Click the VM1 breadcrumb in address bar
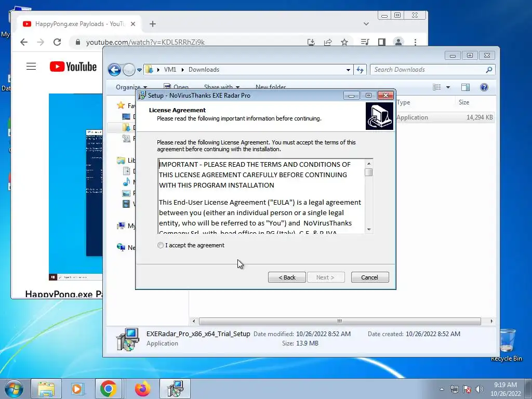Screen dimensions: 532x399 [170, 70]
